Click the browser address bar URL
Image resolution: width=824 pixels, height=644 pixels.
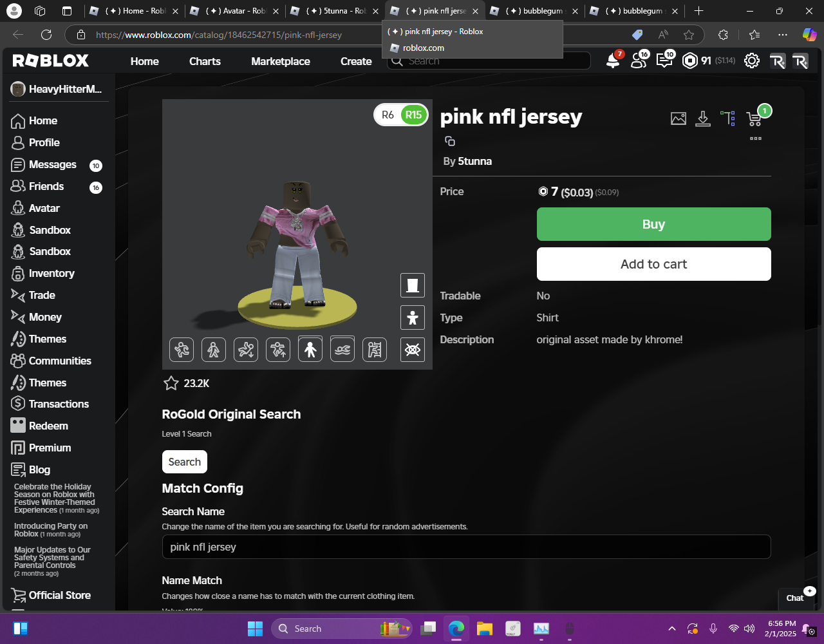(x=219, y=35)
